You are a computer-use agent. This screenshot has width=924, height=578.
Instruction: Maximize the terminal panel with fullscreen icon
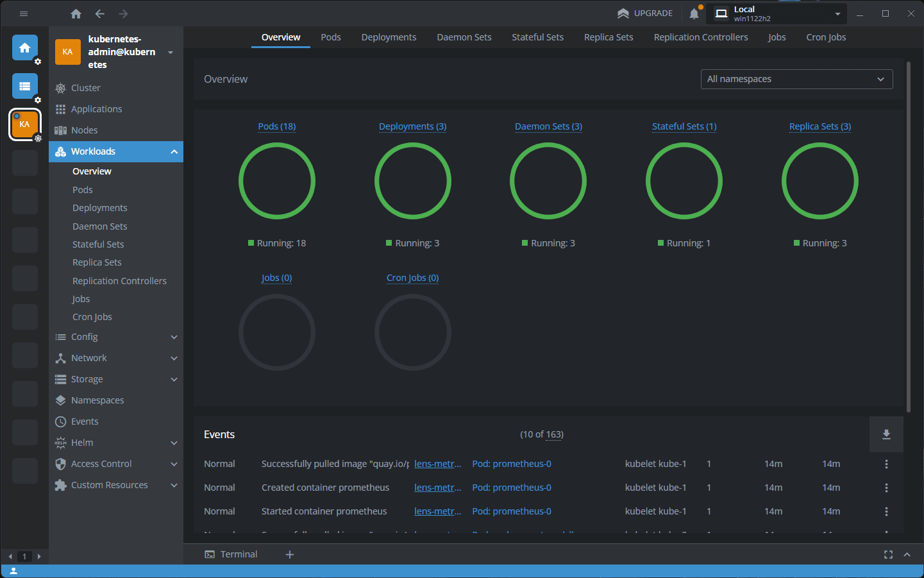(888, 554)
